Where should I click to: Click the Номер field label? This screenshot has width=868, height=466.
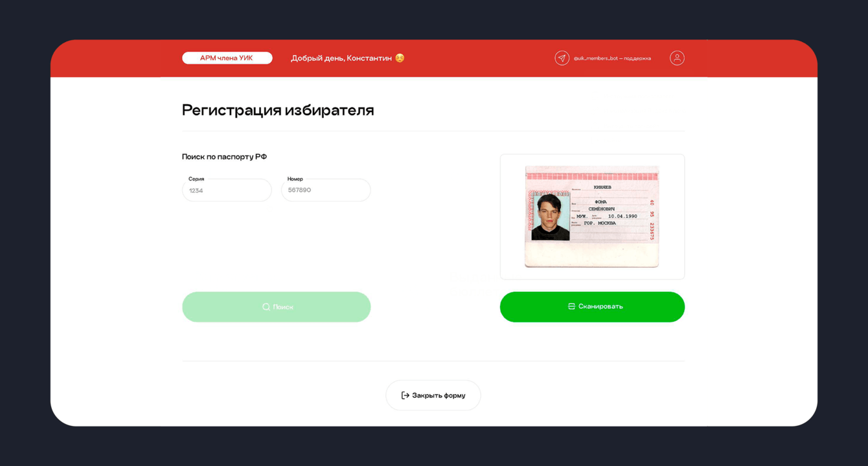point(295,179)
